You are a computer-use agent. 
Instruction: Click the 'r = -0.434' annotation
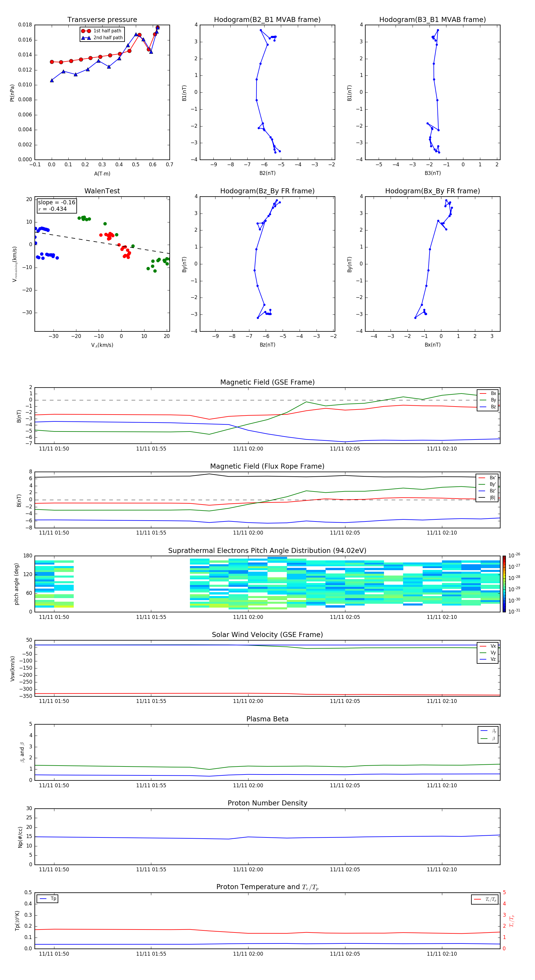pos(53,209)
